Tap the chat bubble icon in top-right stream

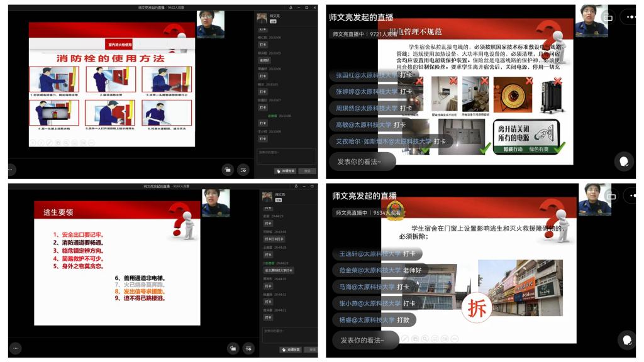[x=624, y=162]
